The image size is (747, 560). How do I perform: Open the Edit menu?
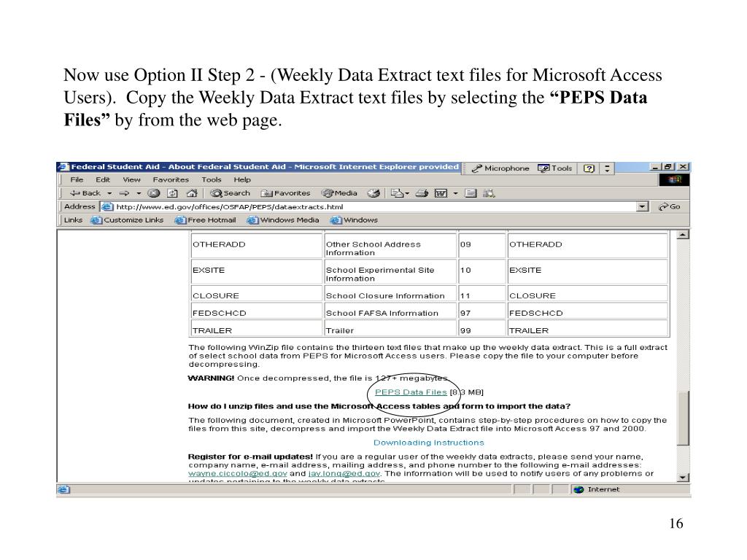[102, 180]
